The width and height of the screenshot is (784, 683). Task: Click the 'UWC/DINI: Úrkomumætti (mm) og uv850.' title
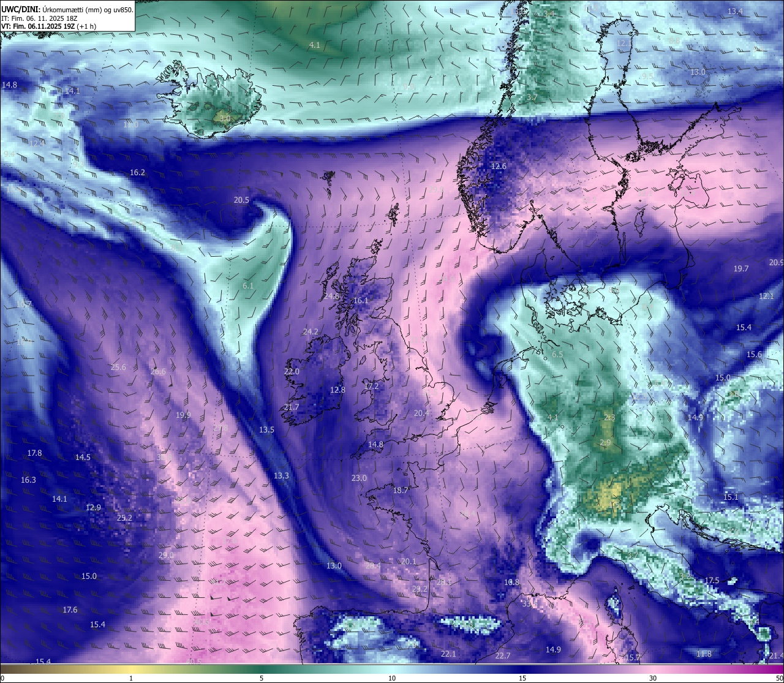(67, 9)
